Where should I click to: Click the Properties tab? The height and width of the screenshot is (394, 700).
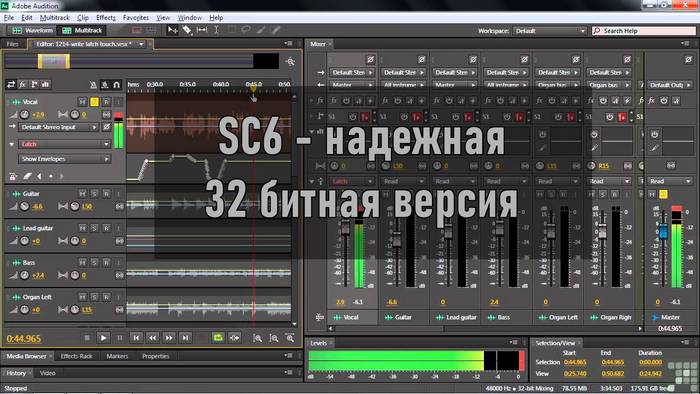tap(155, 356)
